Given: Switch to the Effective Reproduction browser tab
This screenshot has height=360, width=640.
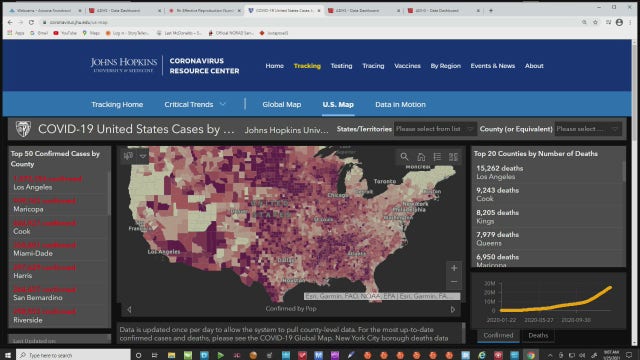Looking at the screenshot, I should coord(204,11).
